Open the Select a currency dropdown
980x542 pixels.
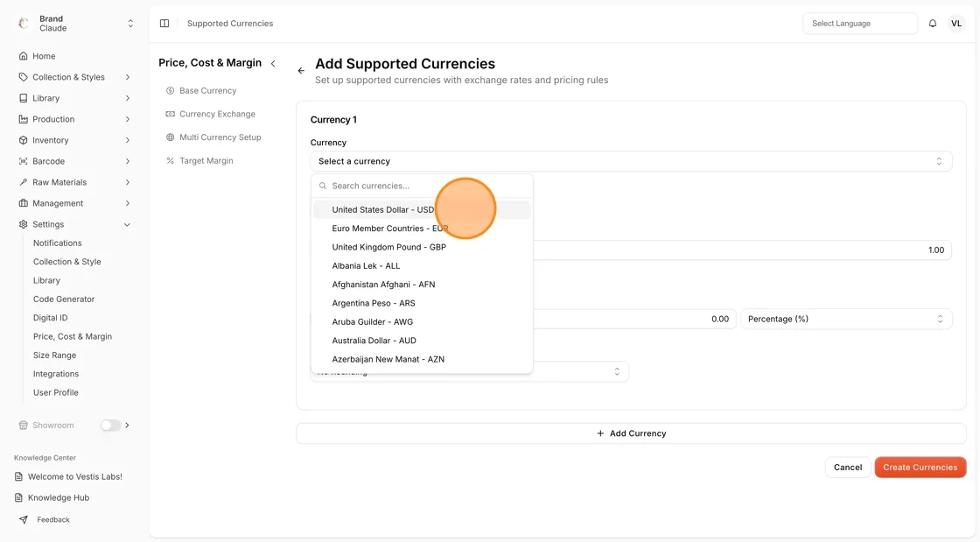click(631, 161)
